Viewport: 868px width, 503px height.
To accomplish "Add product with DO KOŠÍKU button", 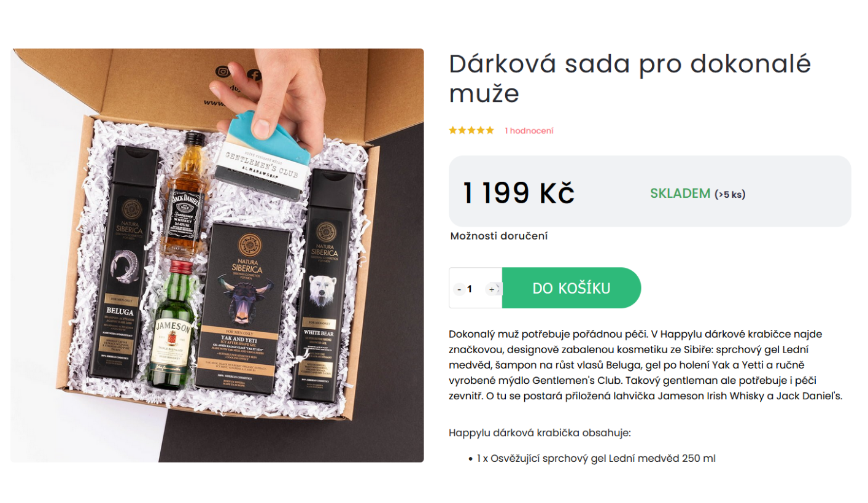I will tap(572, 288).
